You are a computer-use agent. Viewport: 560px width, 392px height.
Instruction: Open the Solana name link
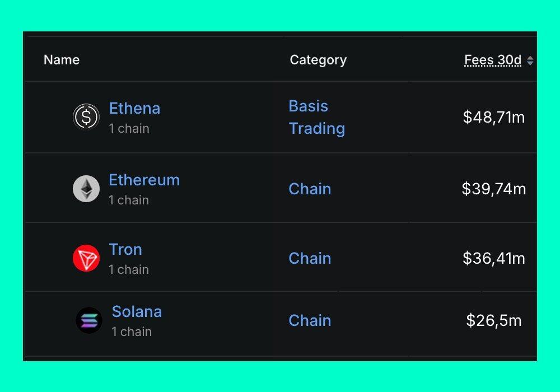pos(137,311)
